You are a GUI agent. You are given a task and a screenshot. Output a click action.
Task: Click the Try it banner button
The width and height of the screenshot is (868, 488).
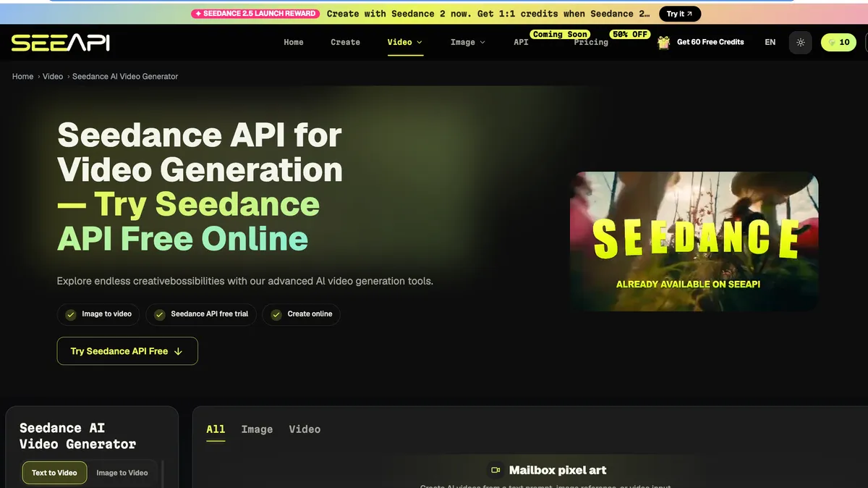pos(680,14)
